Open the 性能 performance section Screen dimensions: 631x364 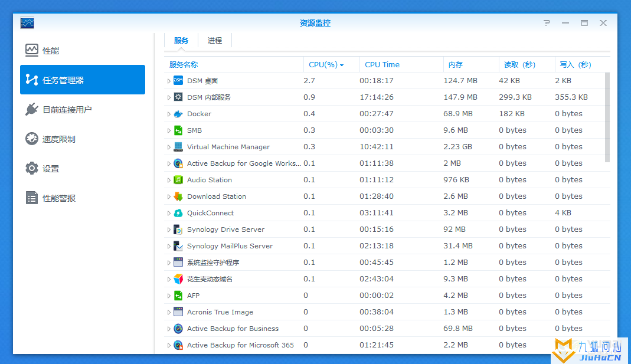click(83, 50)
